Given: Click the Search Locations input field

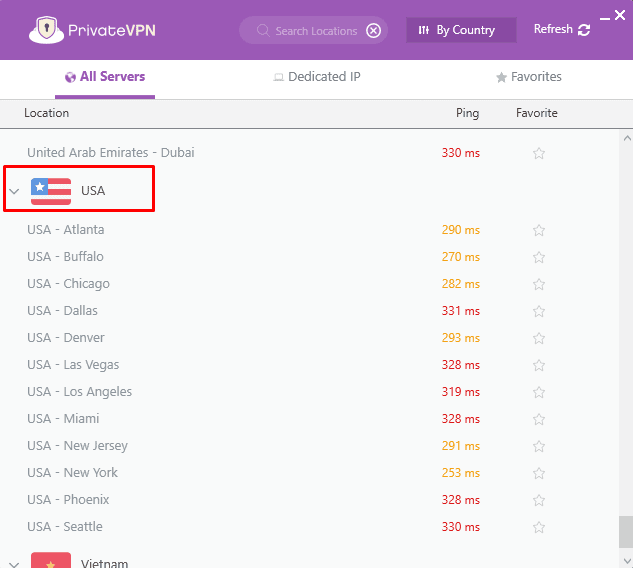Looking at the screenshot, I should click(314, 30).
